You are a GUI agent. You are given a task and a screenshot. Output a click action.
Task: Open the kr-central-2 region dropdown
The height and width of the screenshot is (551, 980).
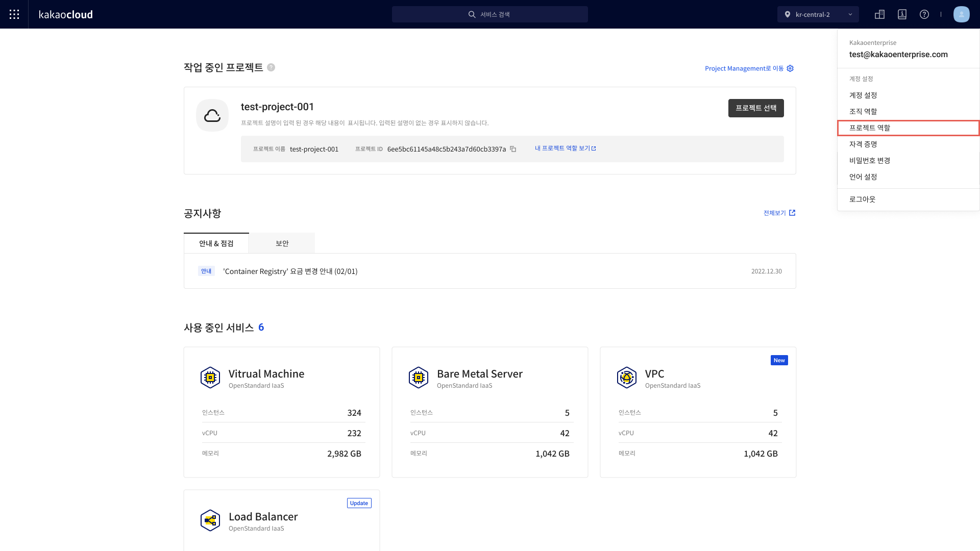pyautogui.click(x=818, y=14)
